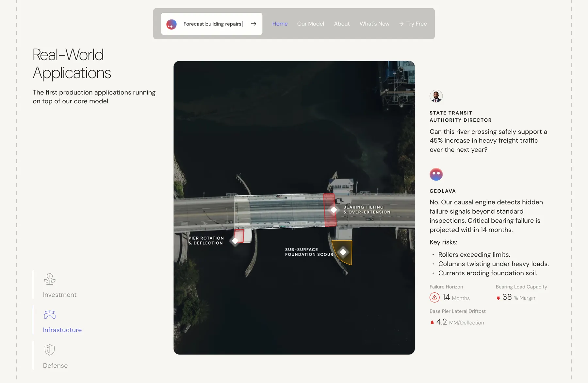Screen dimensions: 588x383
Task: Click the down arrow beside 38 % Margin
Action: point(498,298)
